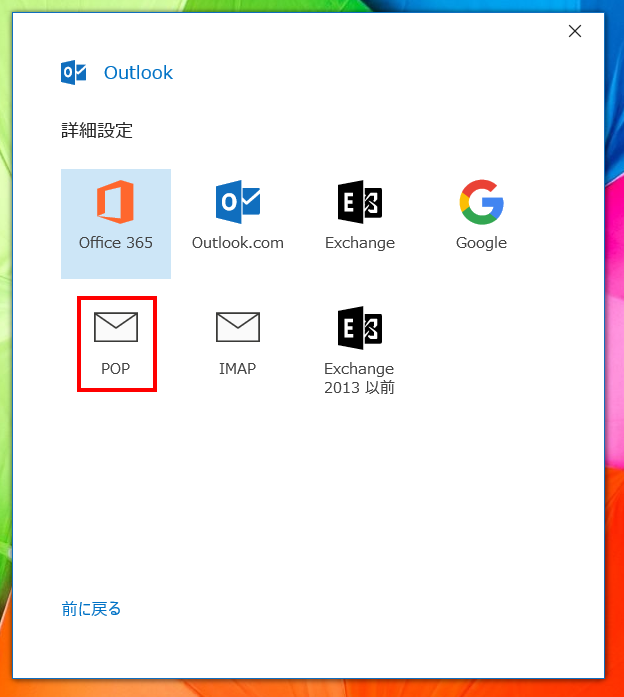This screenshot has width=624, height=697.
Task: Click the Outlook logo in the header
Action: [x=74, y=72]
